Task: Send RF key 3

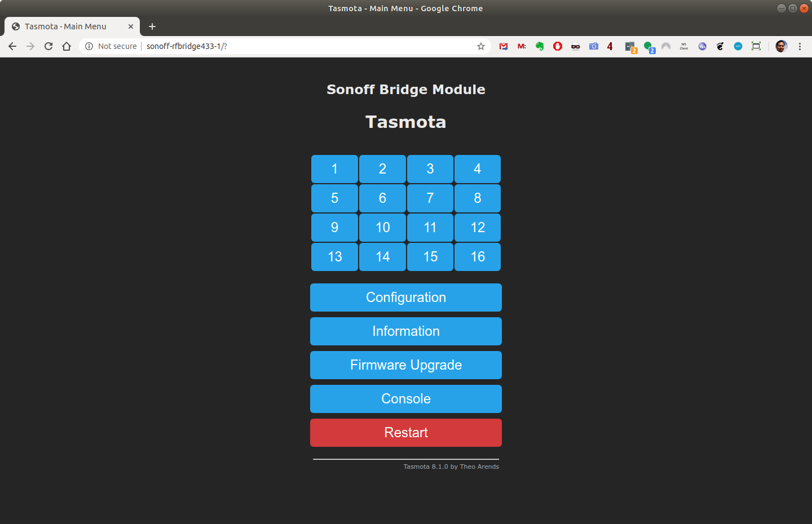Action: pos(430,169)
